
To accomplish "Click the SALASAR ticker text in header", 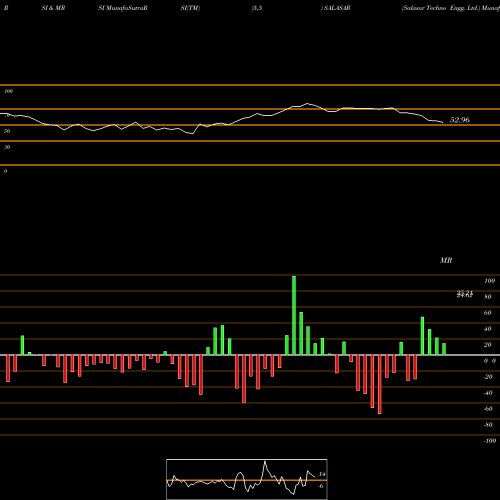I will tap(337, 8).
